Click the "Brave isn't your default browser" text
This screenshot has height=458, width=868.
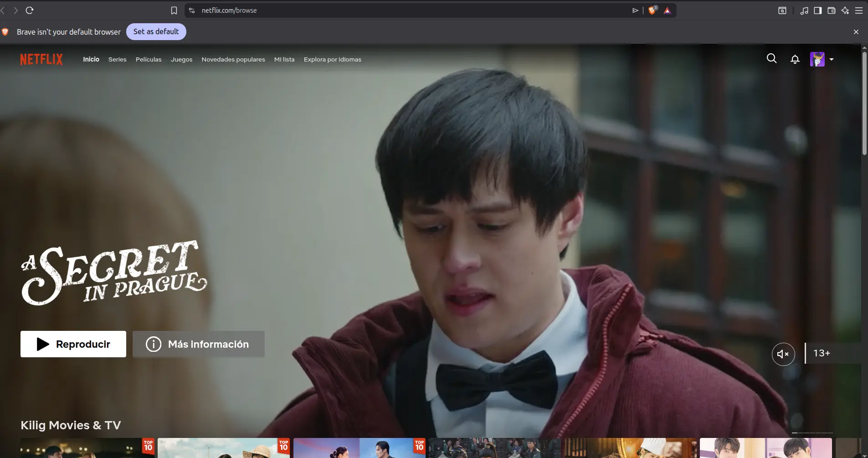[x=69, y=32]
